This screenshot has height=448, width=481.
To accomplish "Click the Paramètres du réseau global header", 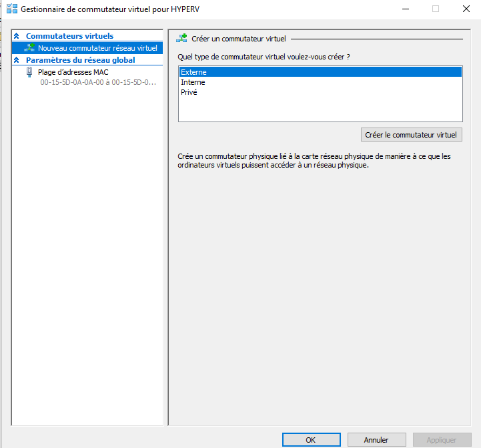I will 80,60.
